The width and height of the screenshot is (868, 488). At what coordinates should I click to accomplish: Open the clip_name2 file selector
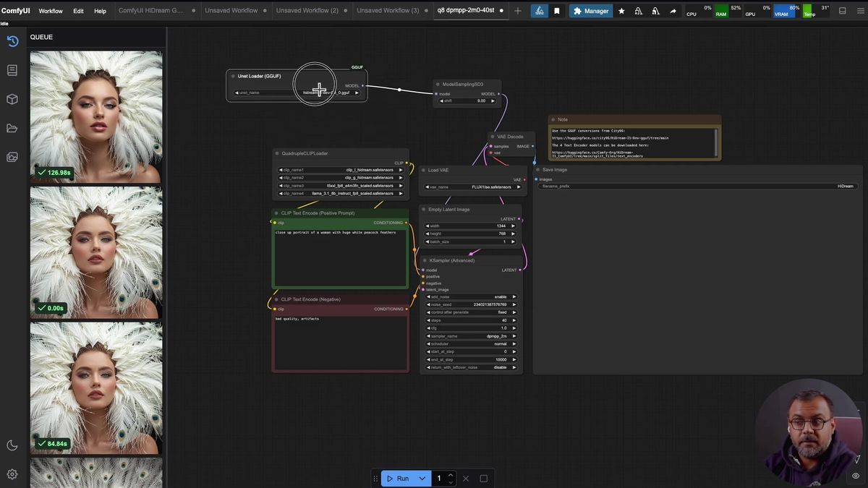341,178
